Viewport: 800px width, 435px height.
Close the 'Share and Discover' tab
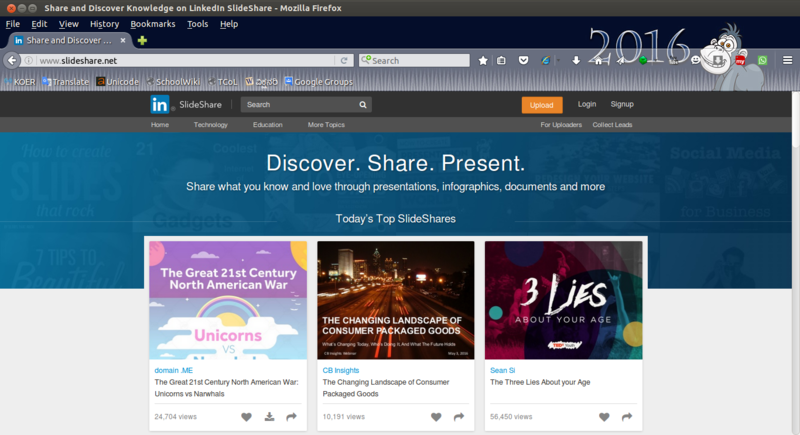point(123,40)
